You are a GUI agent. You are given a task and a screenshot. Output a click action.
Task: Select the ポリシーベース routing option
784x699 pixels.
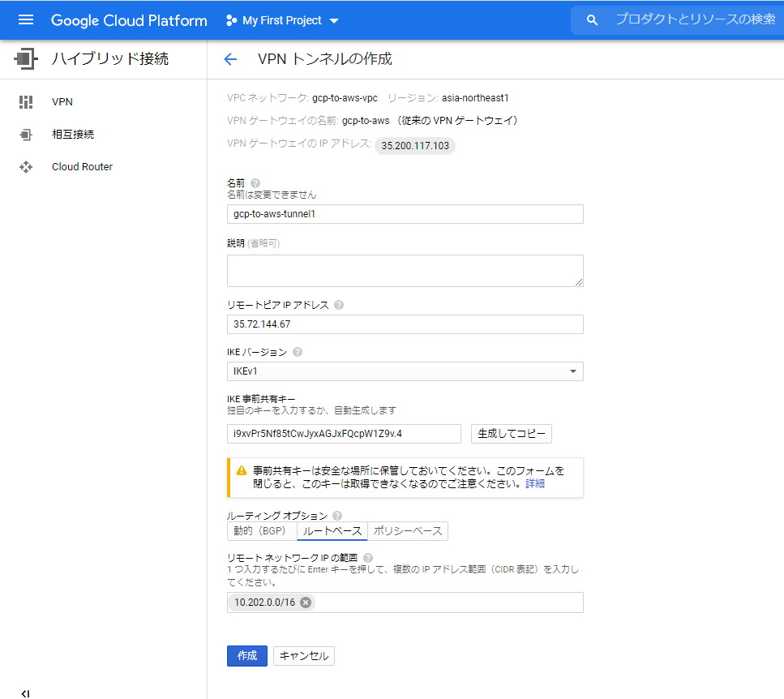(408, 531)
